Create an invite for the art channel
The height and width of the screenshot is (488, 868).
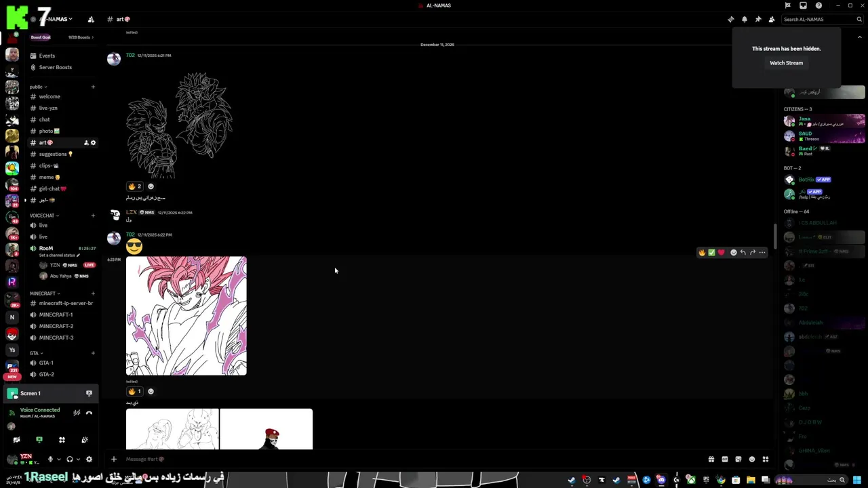[x=86, y=142]
